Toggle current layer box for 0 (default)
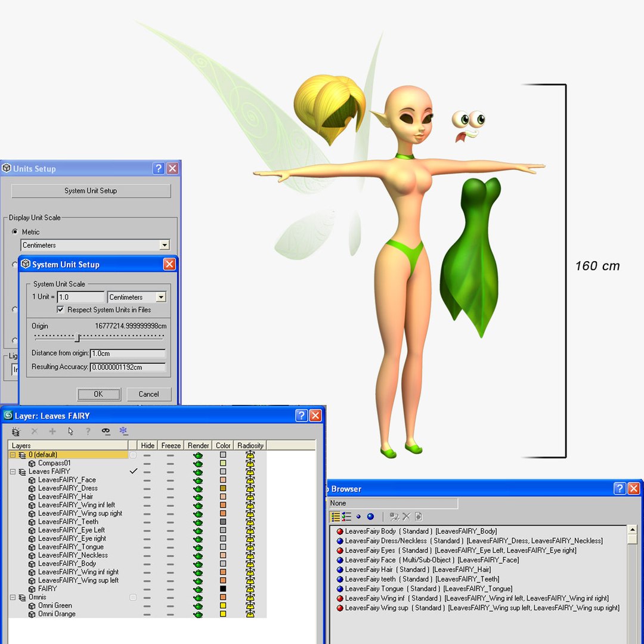This screenshot has height=644, width=644. click(132, 455)
